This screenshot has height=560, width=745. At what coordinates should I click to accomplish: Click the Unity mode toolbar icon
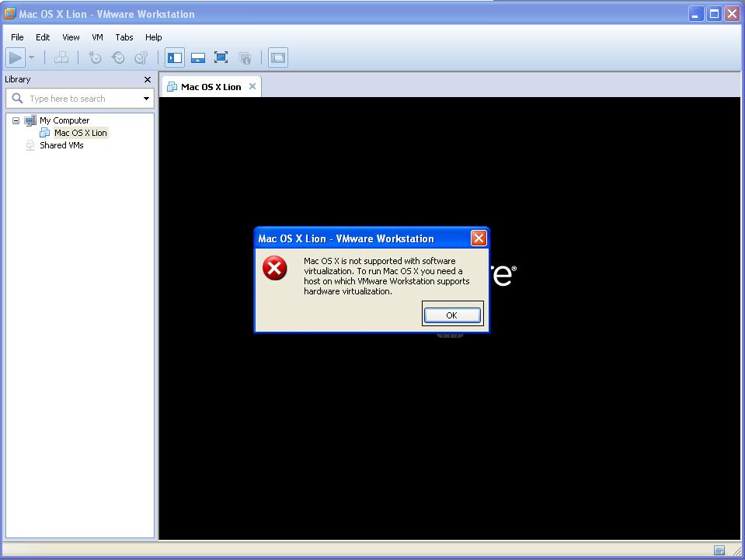(245, 58)
